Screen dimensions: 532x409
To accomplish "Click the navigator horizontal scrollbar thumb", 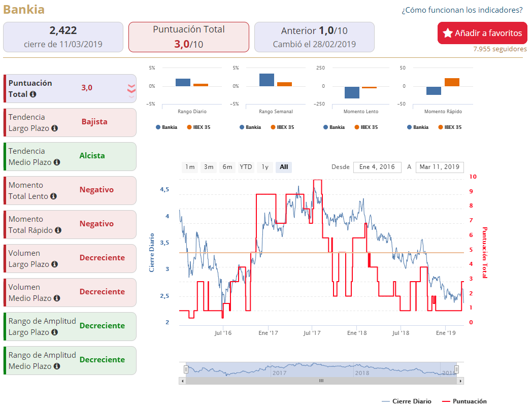I will 321,381.
